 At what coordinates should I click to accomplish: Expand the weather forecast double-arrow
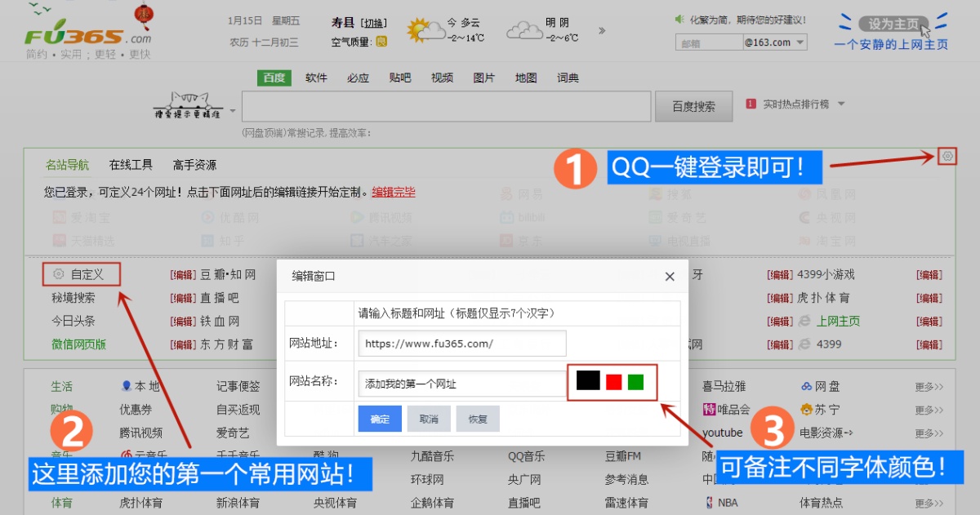[602, 31]
